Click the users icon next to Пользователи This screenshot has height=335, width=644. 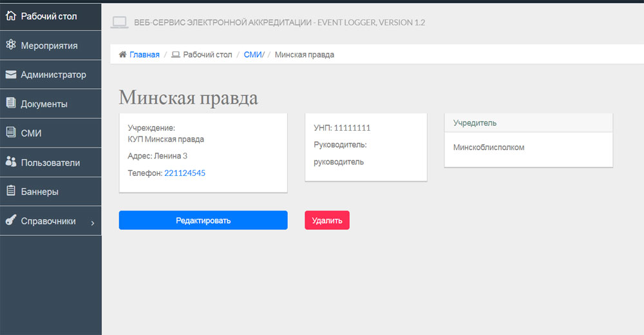pyautogui.click(x=11, y=162)
